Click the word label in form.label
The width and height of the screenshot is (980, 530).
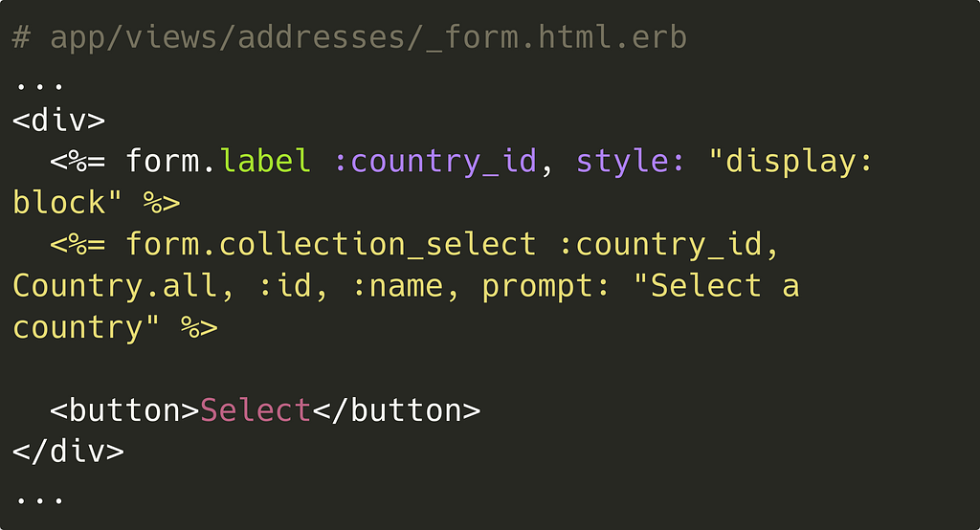[x=265, y=162]
